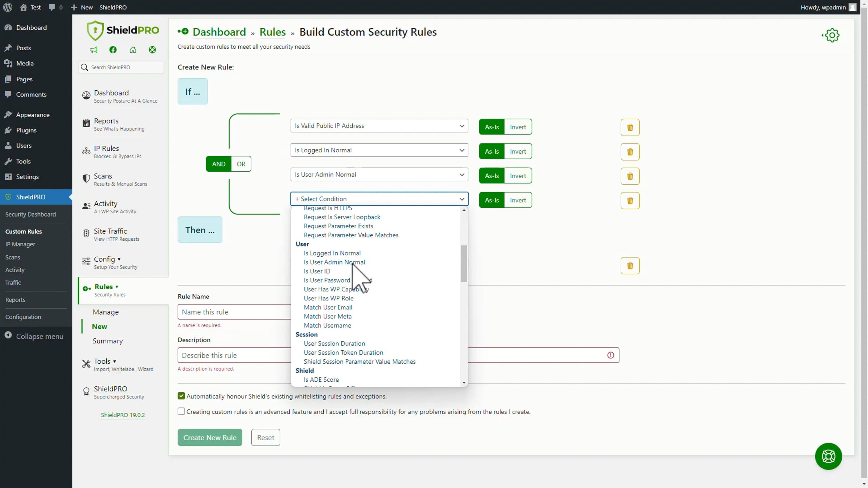This screenshot has height=488, width=868.
Task: Click the Create New Rule button
Action: (210, 437)
